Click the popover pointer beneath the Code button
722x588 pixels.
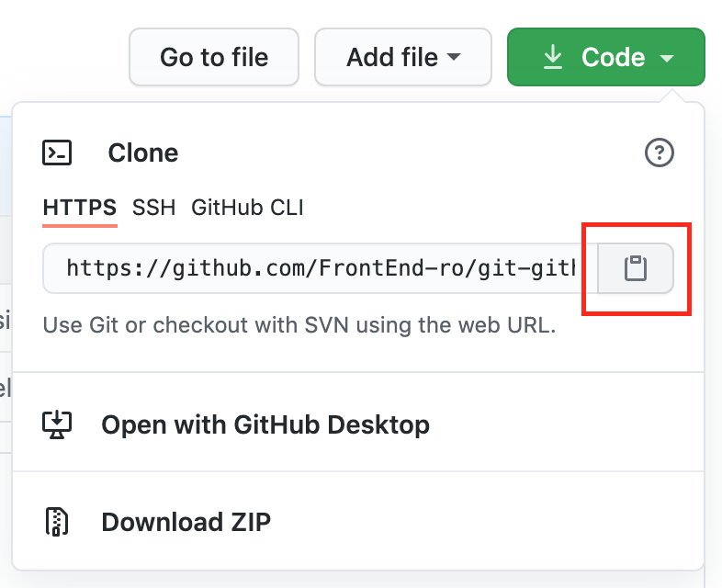coord(673,96)
